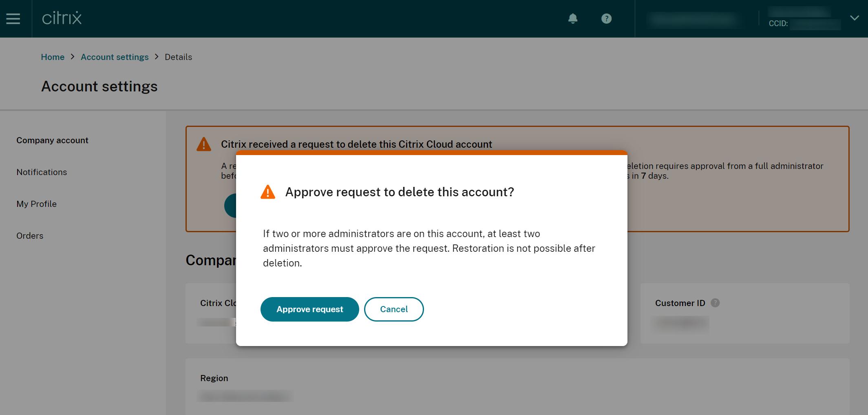Expand the account dropdown chevron
The image size is (868, 415).
855,18
